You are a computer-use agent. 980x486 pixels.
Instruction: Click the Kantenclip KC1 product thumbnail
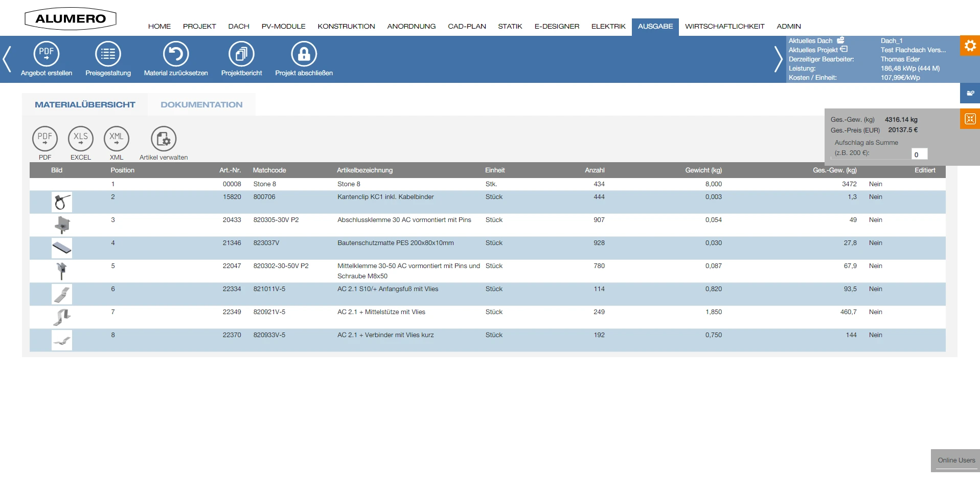click(x=62, y=203)
